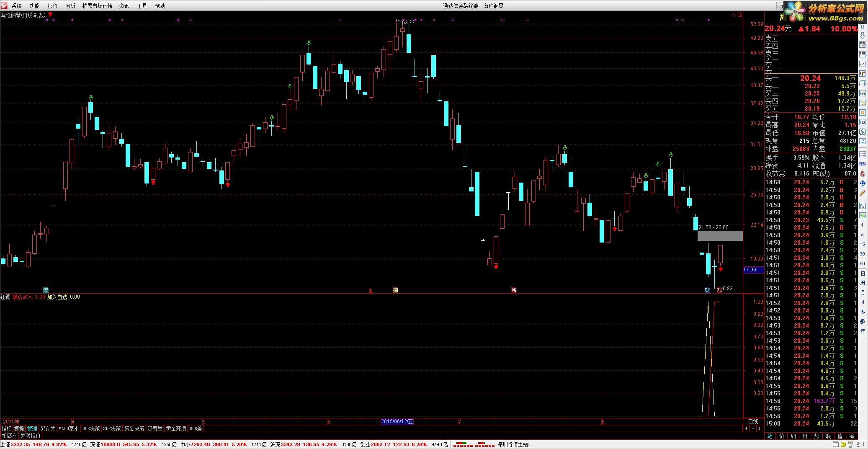The width and height of the screenshot is (868, 449).
Task: Click the page-up arrow icon in right toolbar
Action: click(863, 26)
